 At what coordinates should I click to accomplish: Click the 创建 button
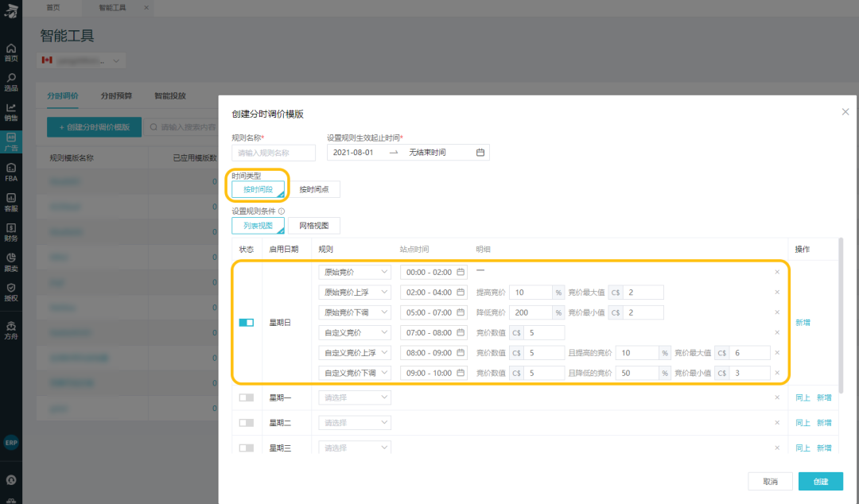coord(821,482)
